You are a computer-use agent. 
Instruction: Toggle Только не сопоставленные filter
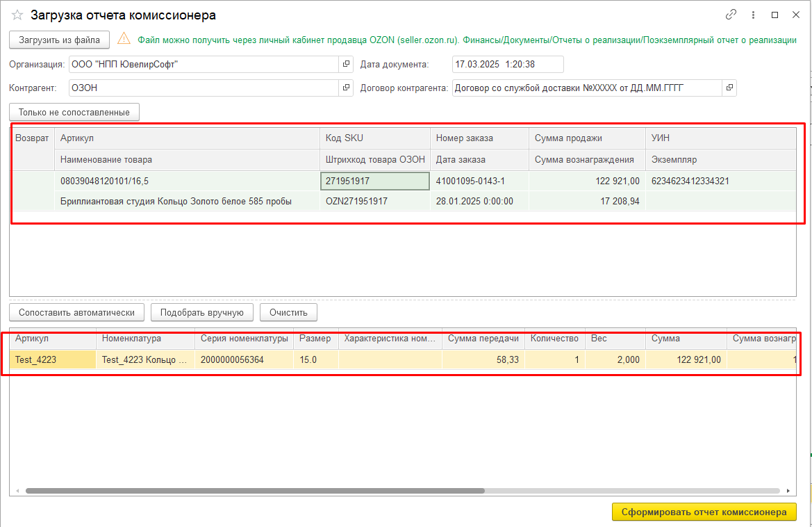click(74, 113)
